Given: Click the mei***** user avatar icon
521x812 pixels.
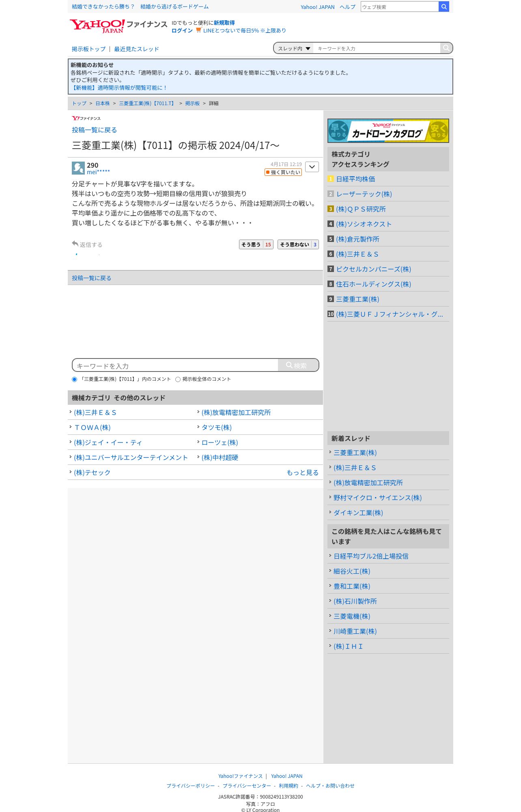Looking at the screenshot, I should click(78, 168).
